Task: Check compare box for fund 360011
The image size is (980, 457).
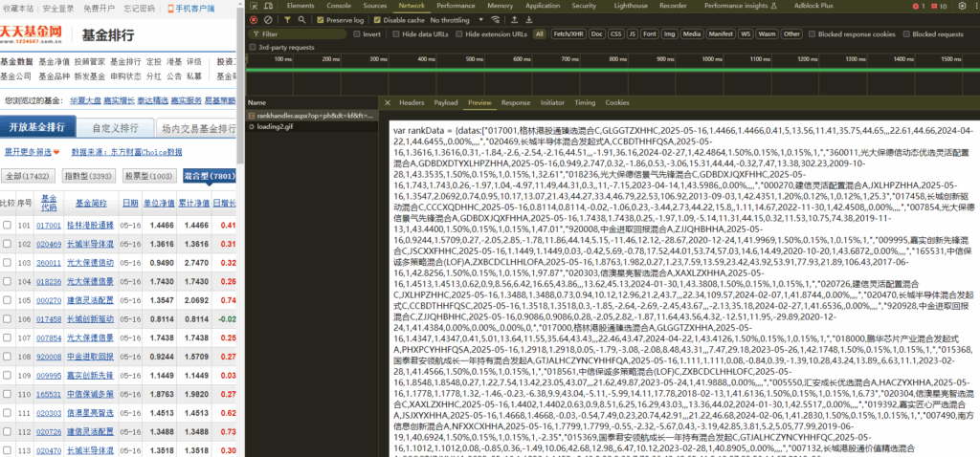Action: tap(7, 263)
